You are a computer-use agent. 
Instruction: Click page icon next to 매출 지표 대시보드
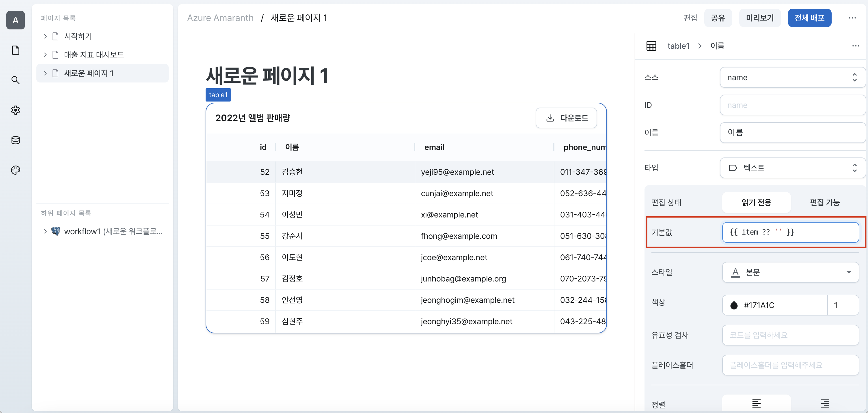(56, 55)
